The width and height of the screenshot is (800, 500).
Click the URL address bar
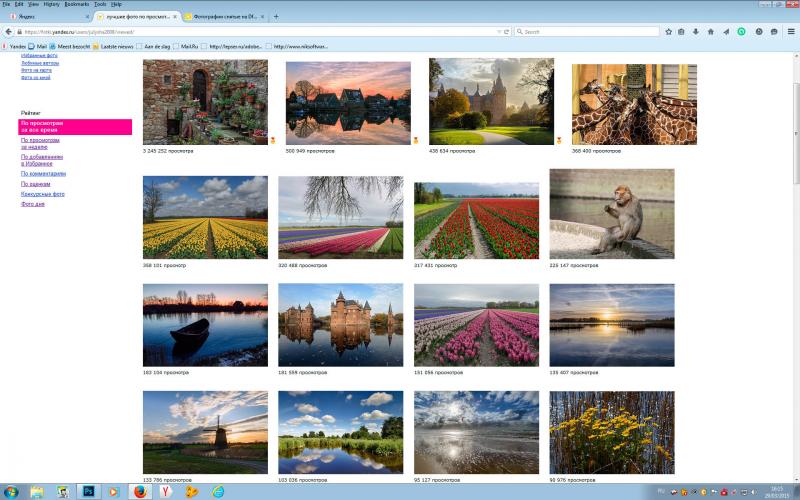coord(258,32)
